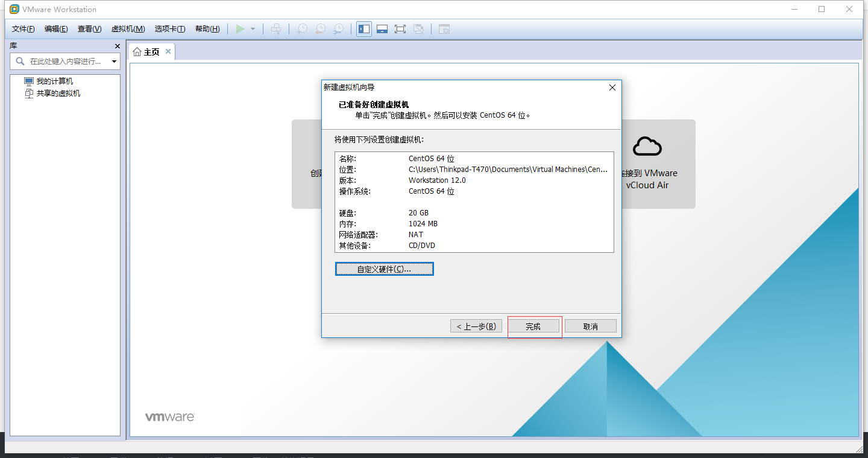Open the 查看(V) menu
Viewport: 868px width, 458px height.
pyautogui.click(x=89, y=29)
